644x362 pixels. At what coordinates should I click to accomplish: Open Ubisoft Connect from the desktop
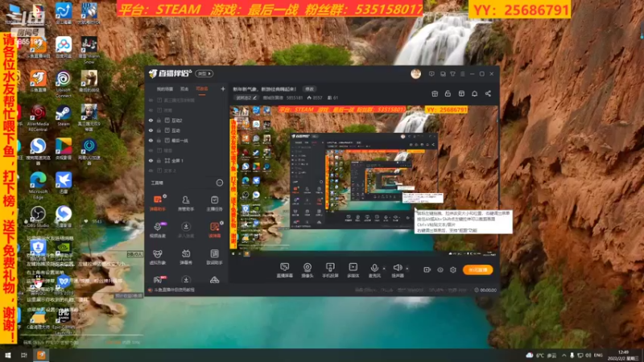tap(64, 84)
